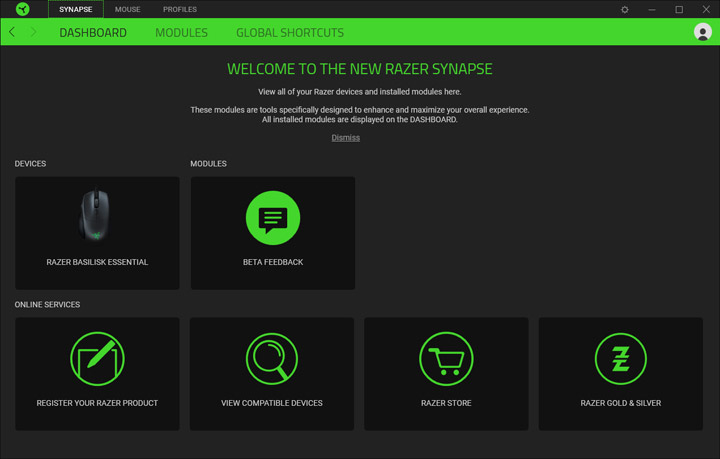
Task: Click the Online Services section heading
Action: click(47, 305)
